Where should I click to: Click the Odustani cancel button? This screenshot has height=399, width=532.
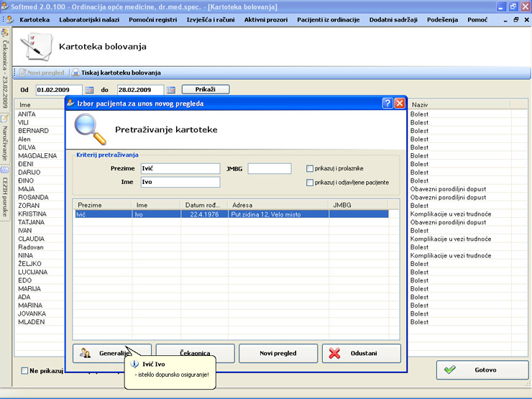(x=362, y=353)
